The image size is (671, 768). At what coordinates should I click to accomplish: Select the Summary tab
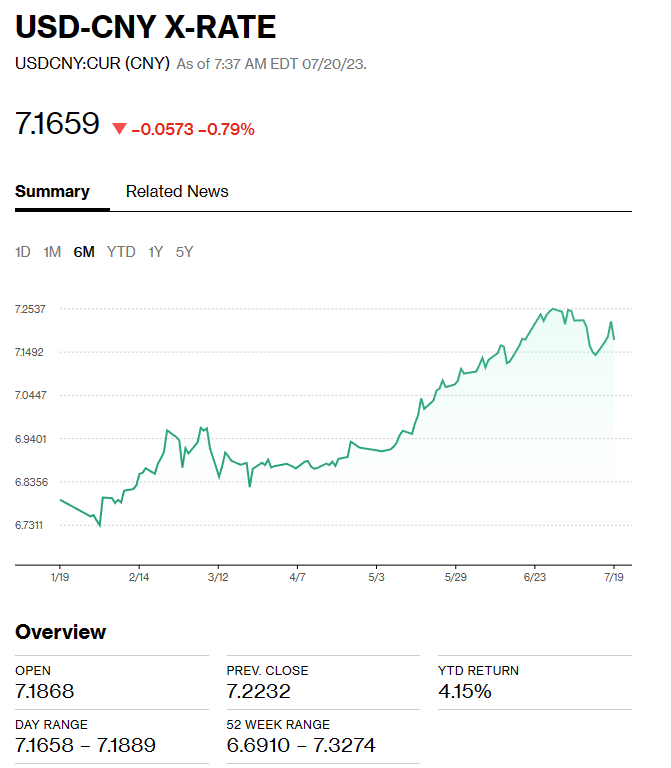coord(52,191)
